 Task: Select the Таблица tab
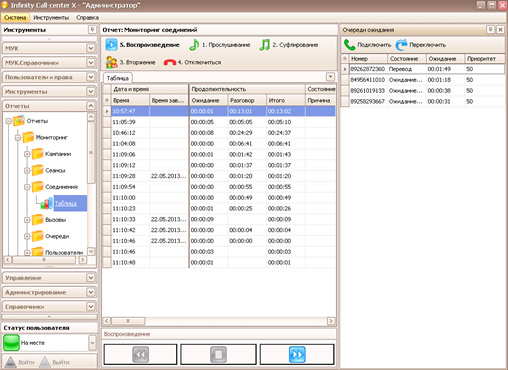coord(118,78)
